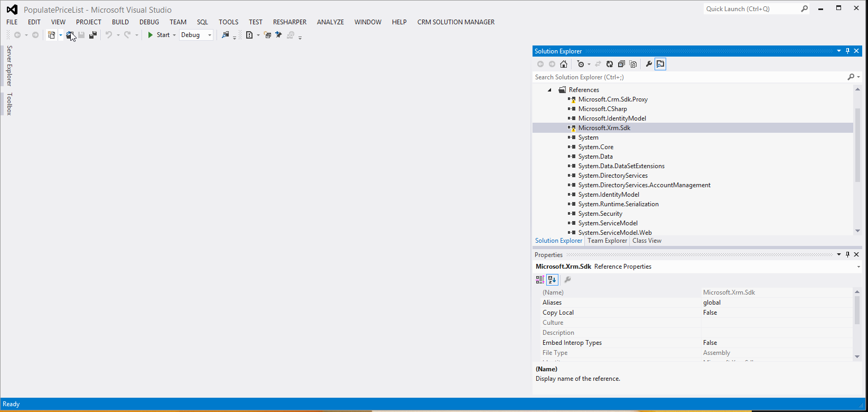Screen dimensions: 868x412
Task: Click the Pending Changes Filter clock icon
Action: click(581, 64)
